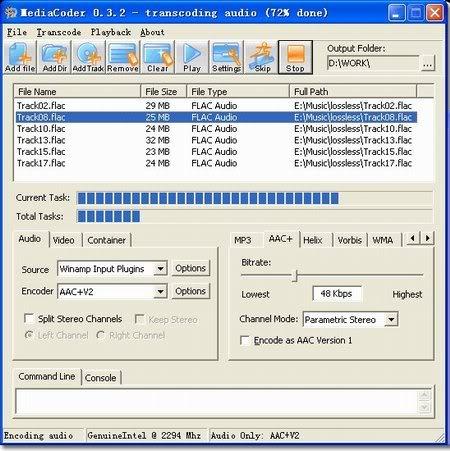Click the Full Path column header
The height and width of the screenshot is (451, 450).
[x=353, y=91]
